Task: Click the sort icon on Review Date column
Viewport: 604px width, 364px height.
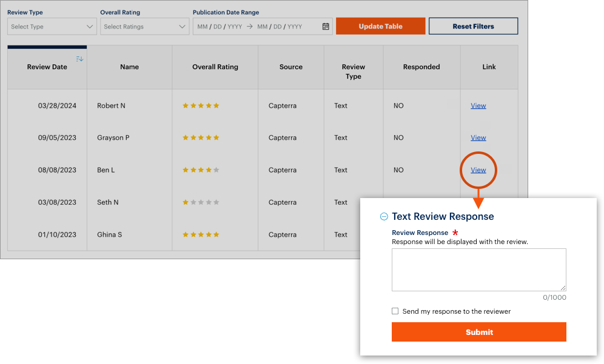Action: [79, 58]
